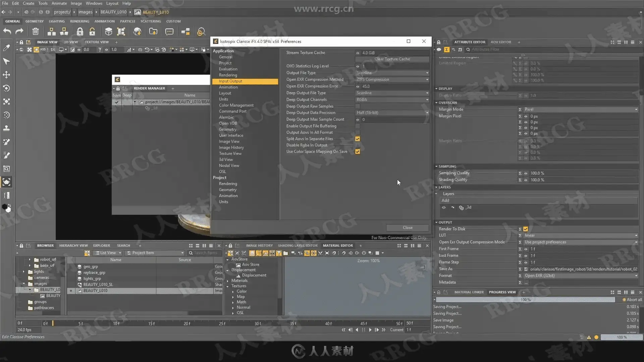Select the rotate tool in left toolbar
Viewport: 644px width, 362px height.
click(x=6, y=88)
